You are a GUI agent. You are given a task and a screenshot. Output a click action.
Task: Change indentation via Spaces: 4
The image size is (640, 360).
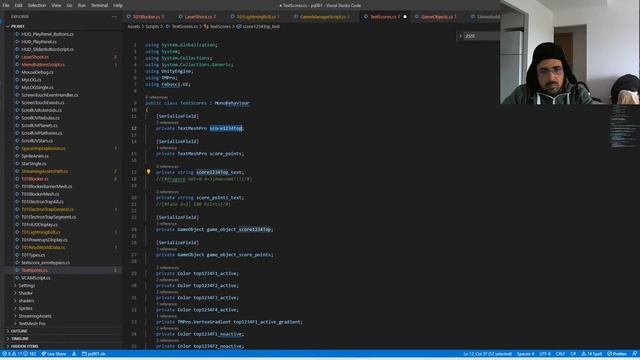pyautogui.click(x=525, y=354)
